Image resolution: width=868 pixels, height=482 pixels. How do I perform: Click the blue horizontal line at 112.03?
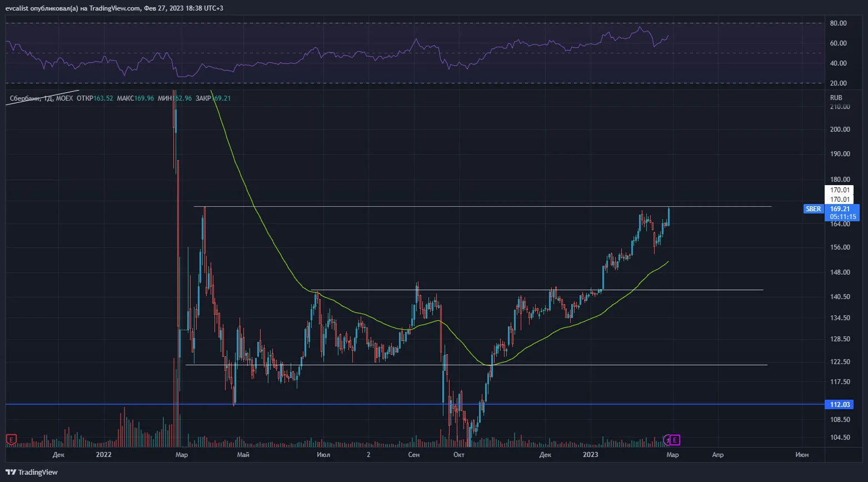pyautogui.click(x=415, y=404)
